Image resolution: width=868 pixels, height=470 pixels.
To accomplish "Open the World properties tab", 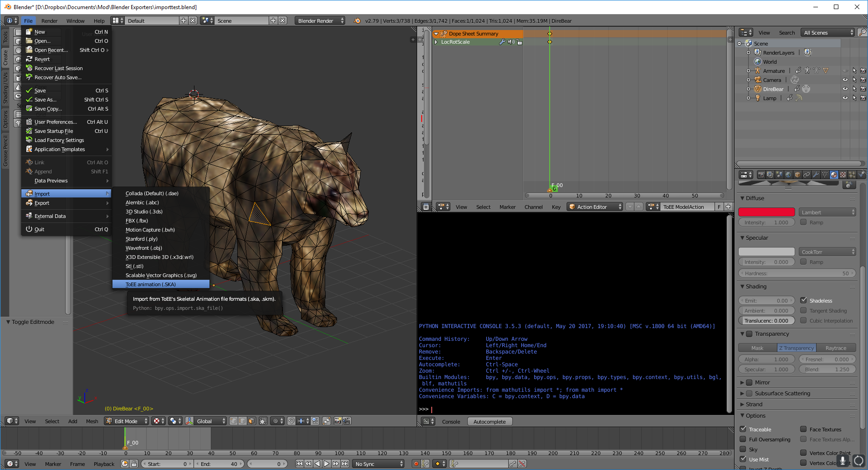I will click(788, 175).
